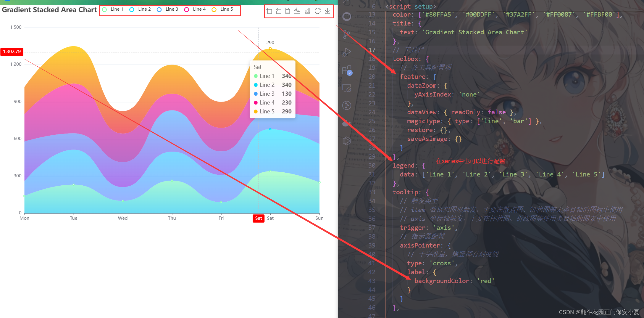Click the Wed label on the x-axis
This screenshot has height=318, width=644.
[123, 218]
